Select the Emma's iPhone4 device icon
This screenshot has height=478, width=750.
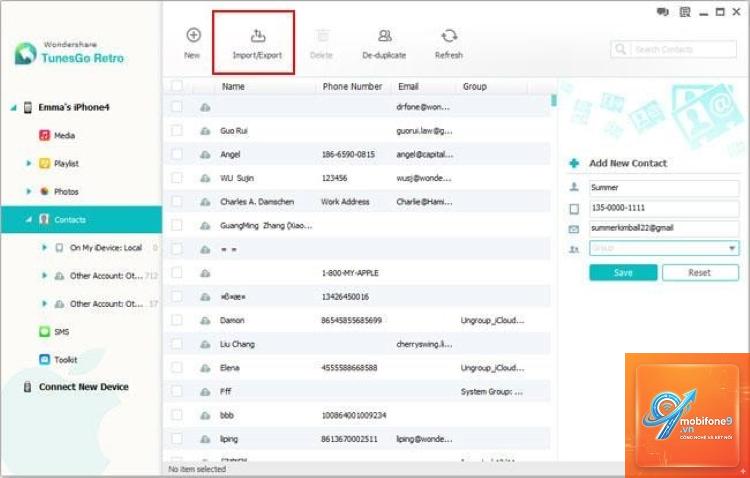point(28,107)
